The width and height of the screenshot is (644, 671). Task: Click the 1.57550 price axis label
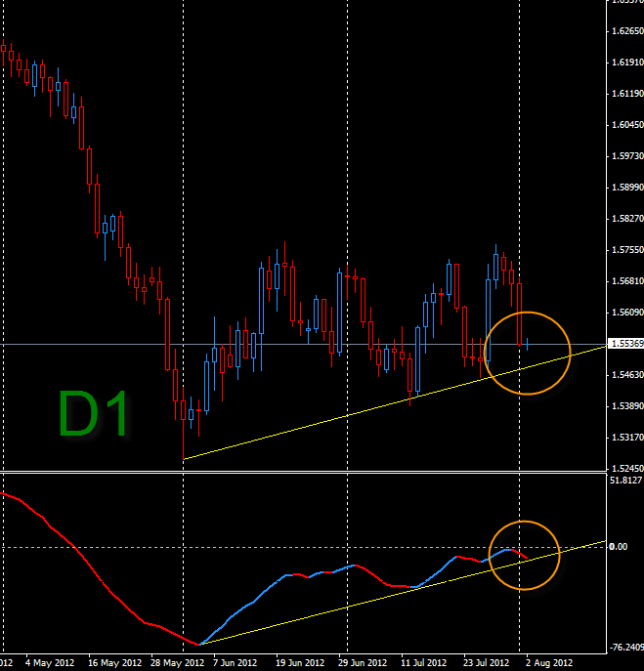[627, 250]
